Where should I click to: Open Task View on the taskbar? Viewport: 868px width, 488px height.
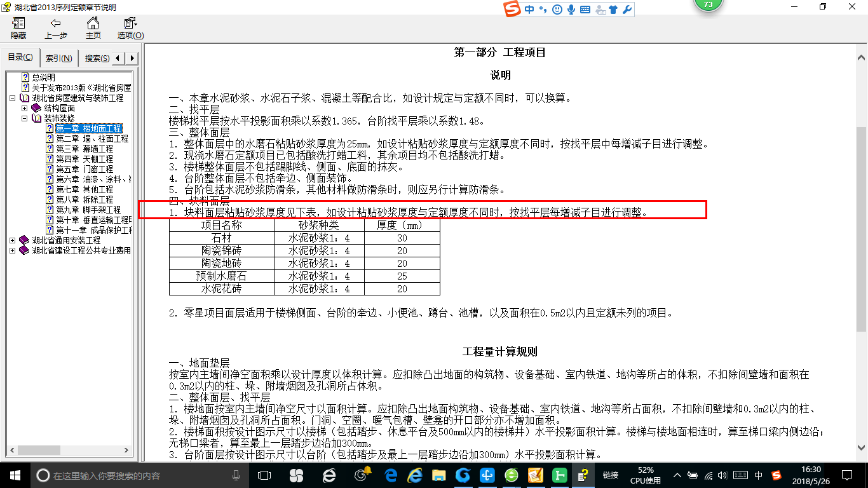tap(264, 475)
